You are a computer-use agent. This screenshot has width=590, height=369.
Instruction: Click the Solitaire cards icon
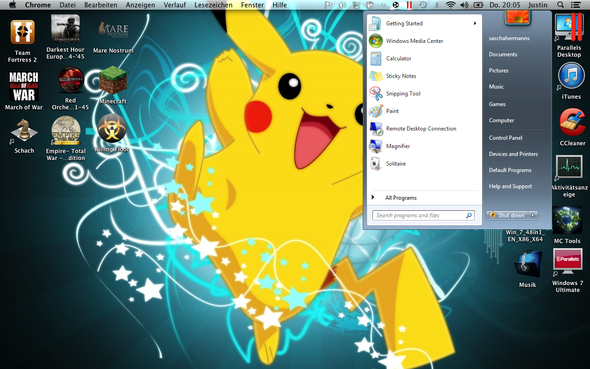coord(376,164)
